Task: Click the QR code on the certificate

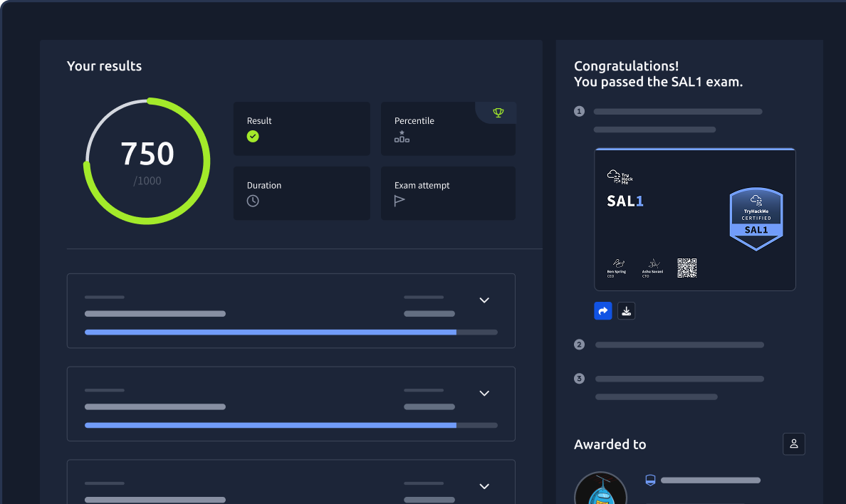Action: pos(686,268)
